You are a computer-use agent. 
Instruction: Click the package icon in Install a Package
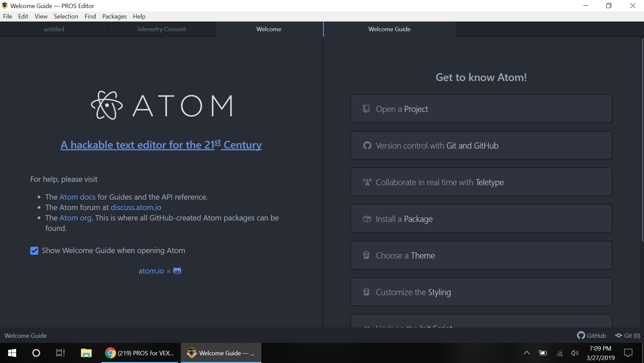click(367, 219)
